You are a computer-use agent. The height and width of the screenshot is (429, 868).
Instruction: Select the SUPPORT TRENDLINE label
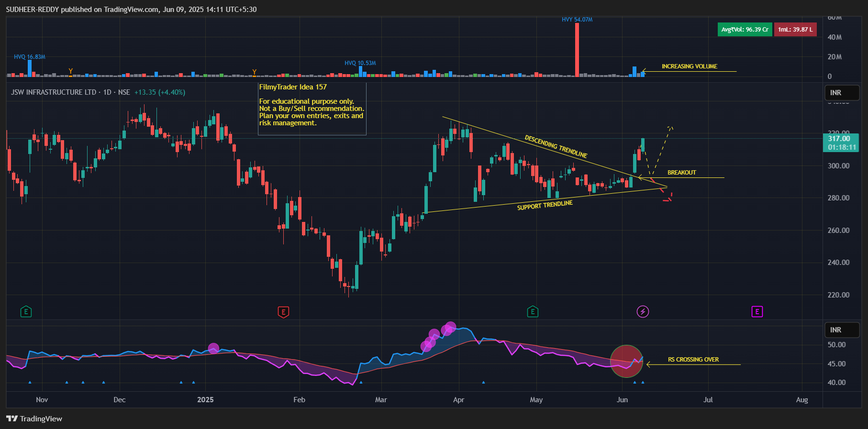click(545, 205)
